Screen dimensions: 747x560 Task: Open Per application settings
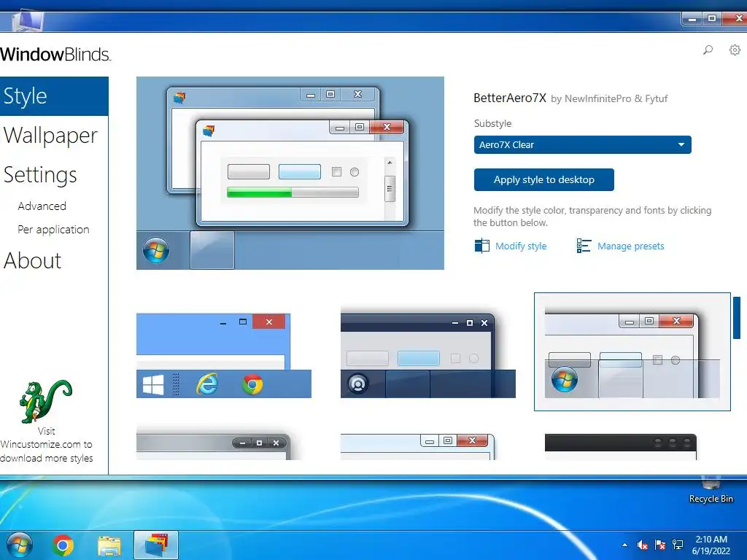(x=53, y=230)
